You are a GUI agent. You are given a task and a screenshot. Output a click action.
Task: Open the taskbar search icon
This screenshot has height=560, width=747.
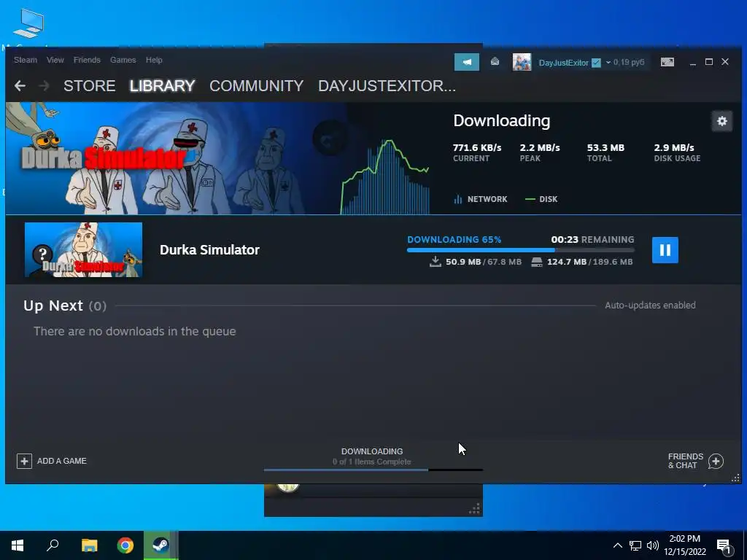[53, 545]
